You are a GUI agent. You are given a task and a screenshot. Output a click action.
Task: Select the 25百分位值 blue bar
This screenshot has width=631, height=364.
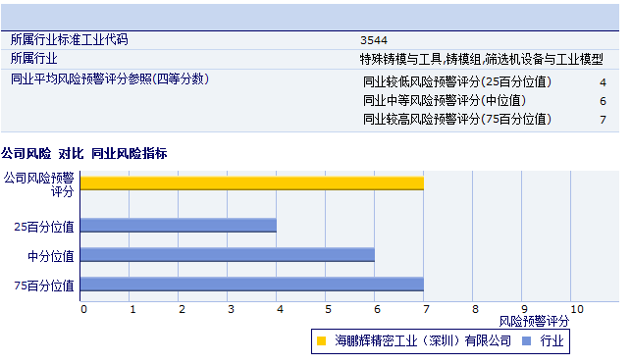click(179, 226)
